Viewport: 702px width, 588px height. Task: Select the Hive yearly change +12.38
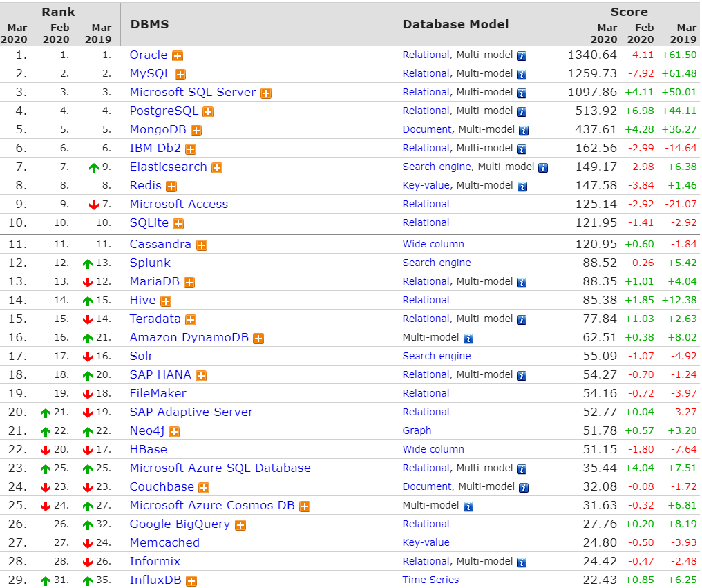[679, 300]
